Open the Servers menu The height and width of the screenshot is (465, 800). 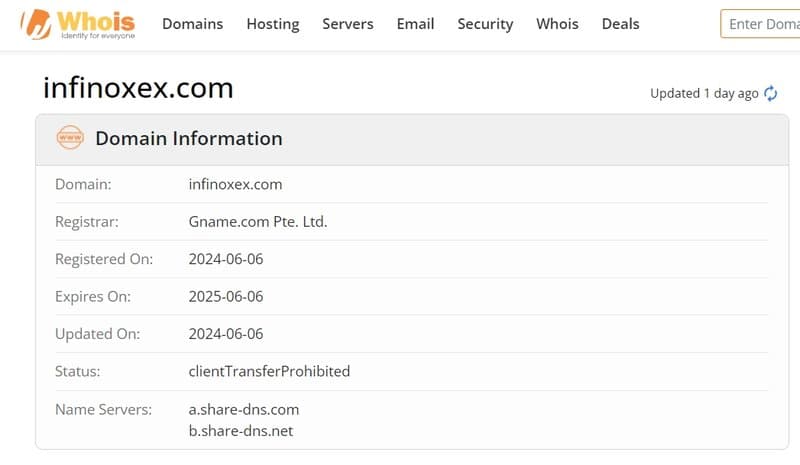click(x=348, y=24)
